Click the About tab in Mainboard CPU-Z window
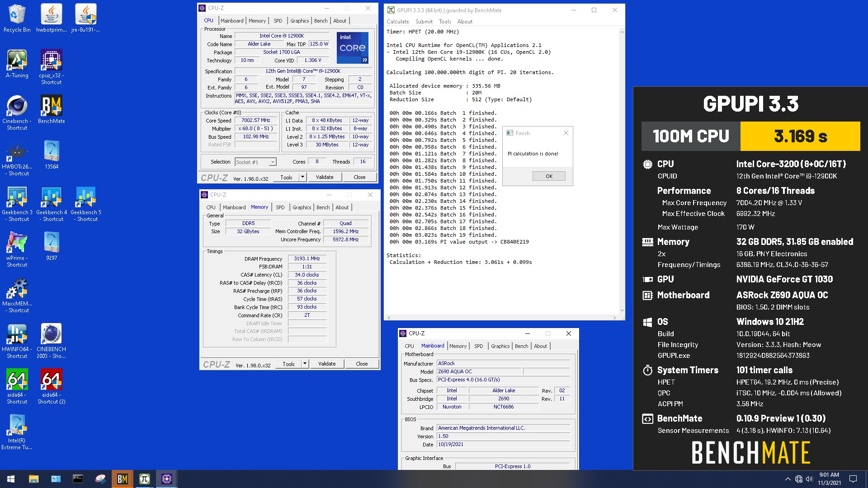The width and height of the screenshot is (868, 488). (x=540, y=346)
